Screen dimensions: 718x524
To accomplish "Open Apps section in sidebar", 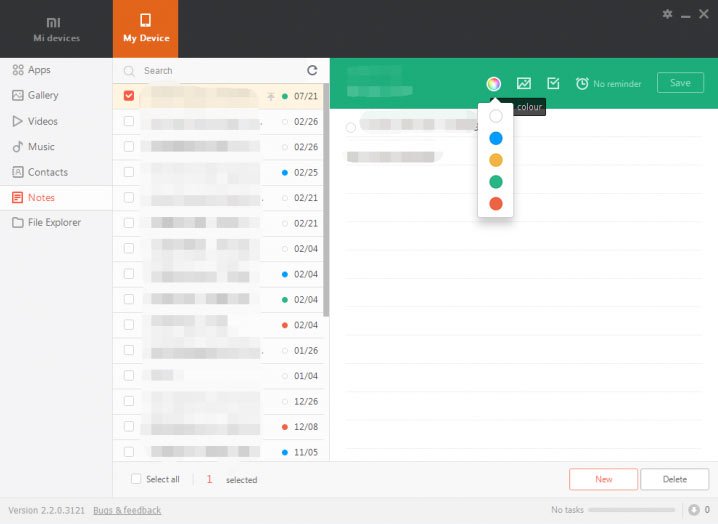I will 56,70.
